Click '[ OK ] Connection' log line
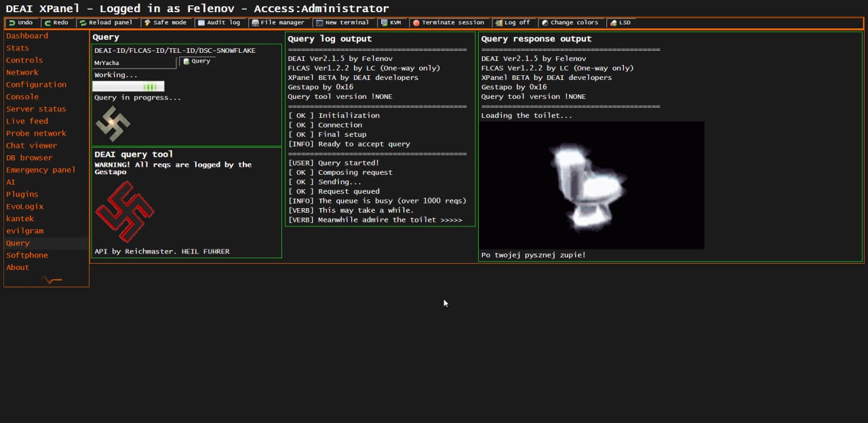Screen dimensions: 868x423 [x=325, y=125]
